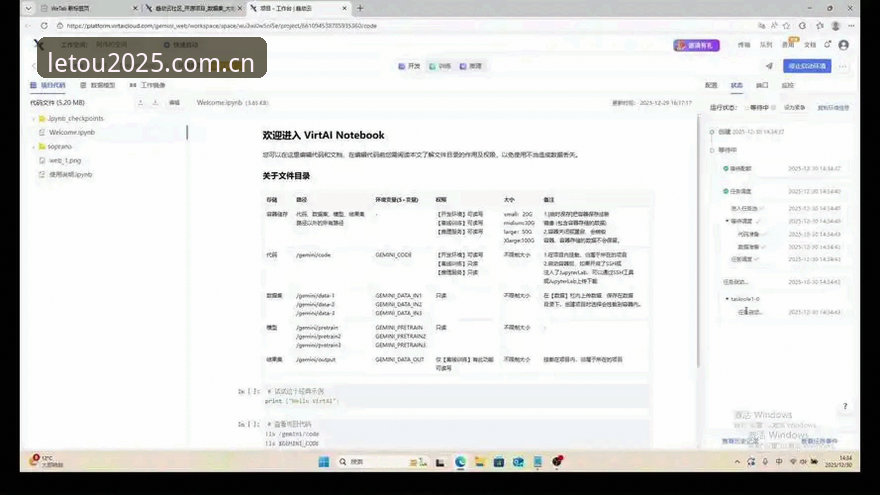Click the 编辑 button above the notebook
This screenshot has width=880, height=495.
click(175, 103)
